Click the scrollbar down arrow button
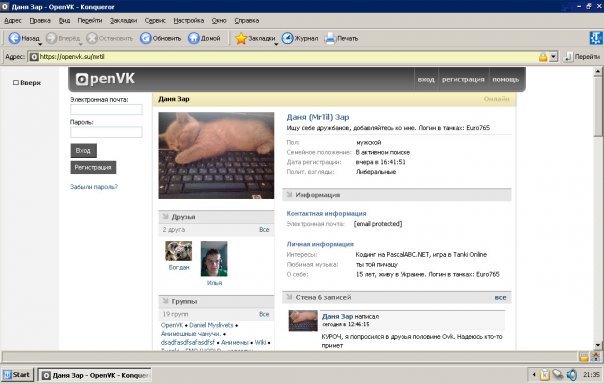 pos(598,345)
